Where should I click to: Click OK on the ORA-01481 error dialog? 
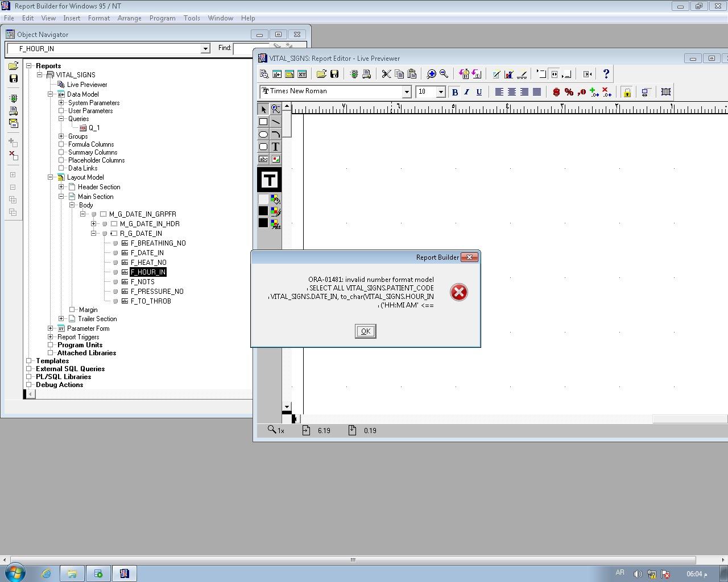click(x=365, y=331)
